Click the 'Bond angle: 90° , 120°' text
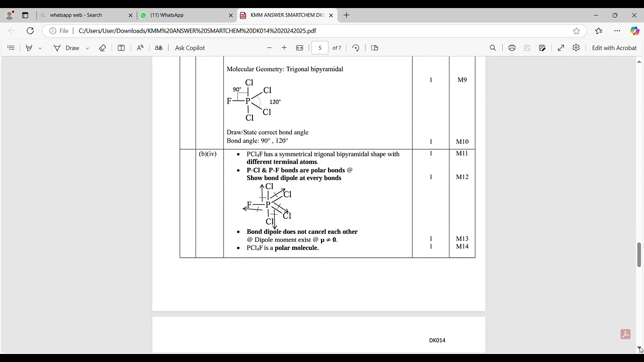 257,141
